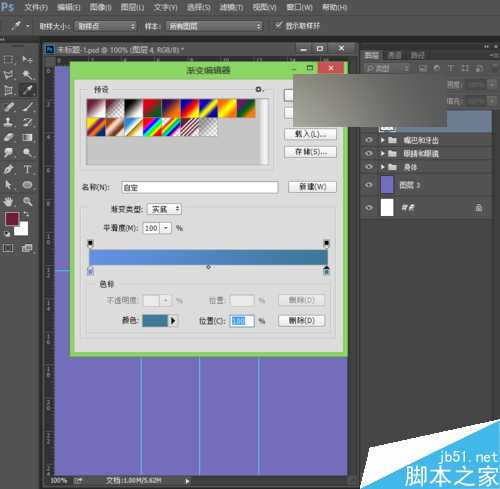The height and width of the screenshot is (489, 500).
Task: Open the 滤镜(T) menu
Action: click(231, 7)
